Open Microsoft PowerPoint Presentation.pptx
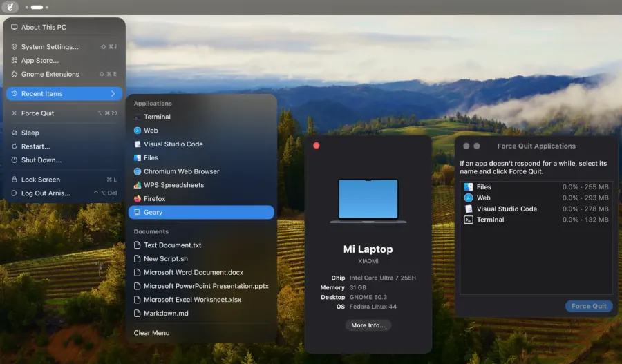 pos(201,286)
